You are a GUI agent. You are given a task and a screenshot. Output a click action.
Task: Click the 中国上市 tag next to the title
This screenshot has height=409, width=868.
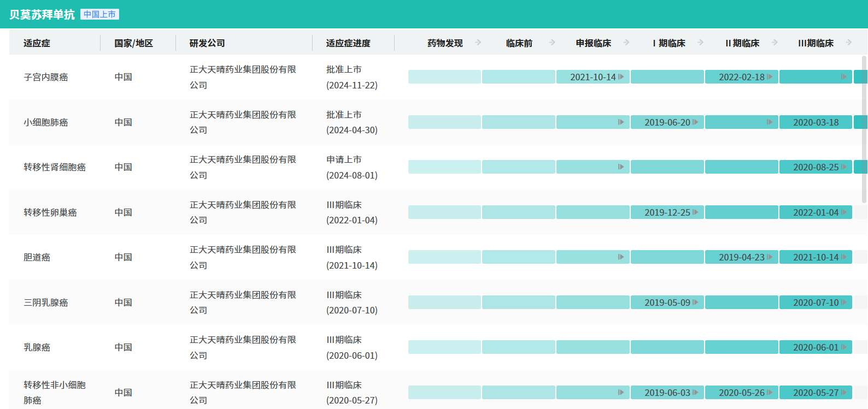pyautogui.click(x=99, y=14)
